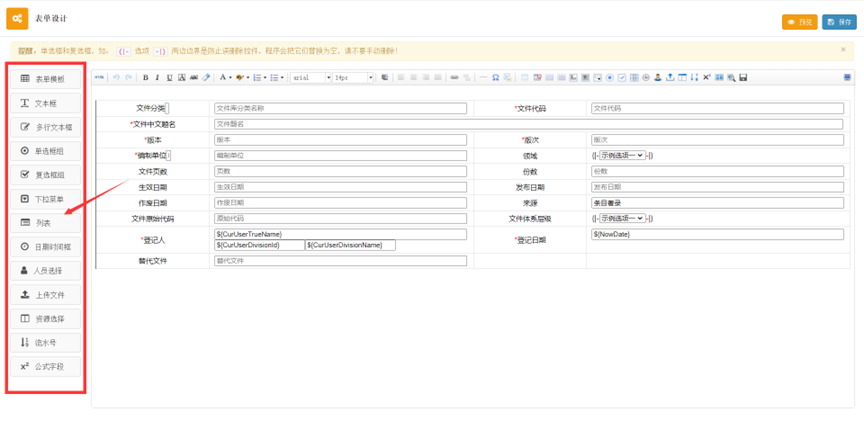Click the 公式字段 sidebar button
Image resolution: width=864 pixels, height=421 pixels.
pos(45,366)
